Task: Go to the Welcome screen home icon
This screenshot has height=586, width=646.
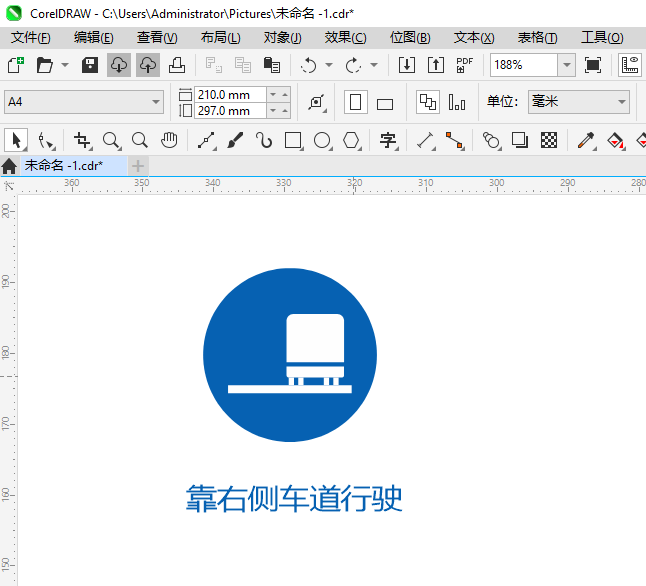Action: 9,166
